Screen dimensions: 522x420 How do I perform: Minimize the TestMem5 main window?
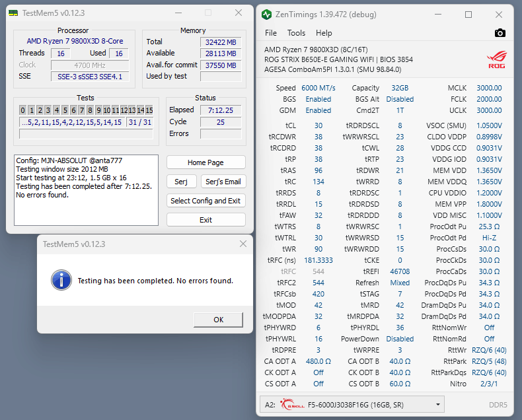[x=178, y=13]
